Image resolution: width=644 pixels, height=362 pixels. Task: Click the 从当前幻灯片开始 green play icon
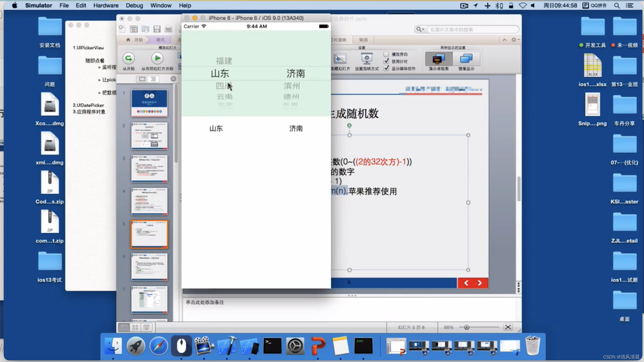(x=157, y=58)
